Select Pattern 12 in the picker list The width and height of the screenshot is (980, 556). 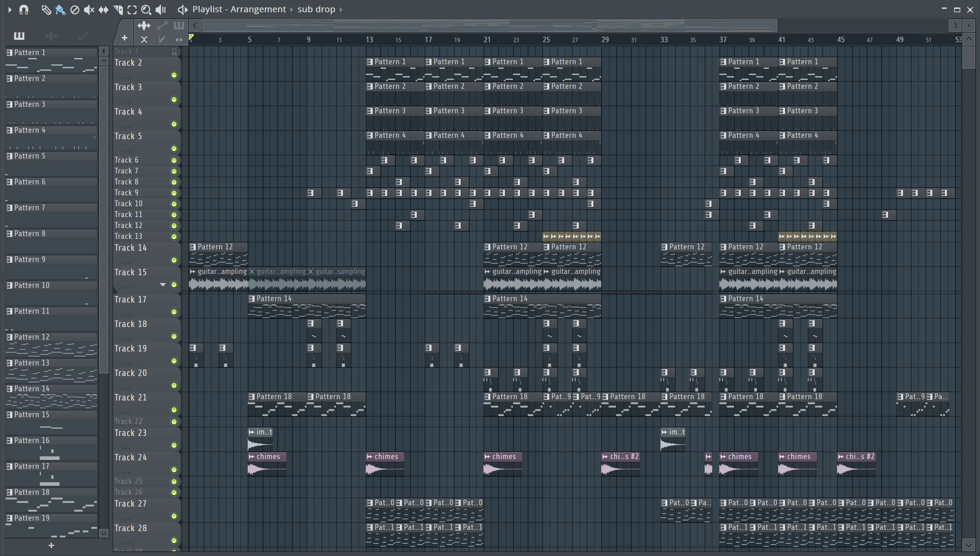32,337
